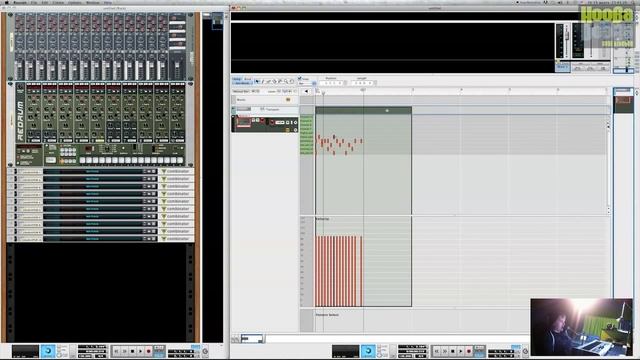Select the arrow Selection tool in sequencer toolbar
The image size is (640, 360).
pyautogui.click(x=257, y=82)
